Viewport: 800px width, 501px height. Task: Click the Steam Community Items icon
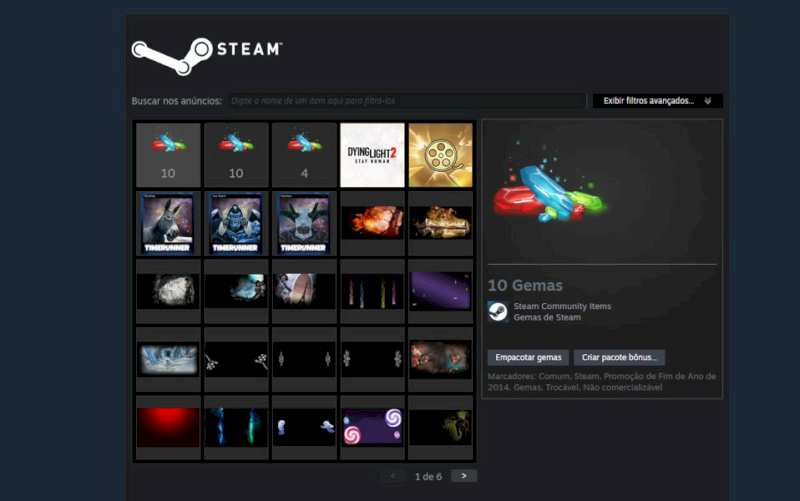tap(498, 312)
